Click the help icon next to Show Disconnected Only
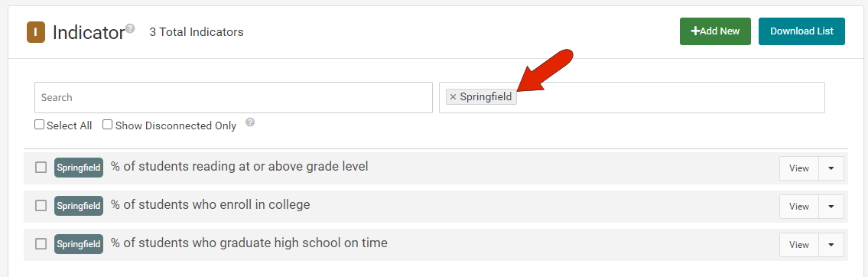This screenshot has height=277, width=868. pyautogui.click(x=250, y=122)
